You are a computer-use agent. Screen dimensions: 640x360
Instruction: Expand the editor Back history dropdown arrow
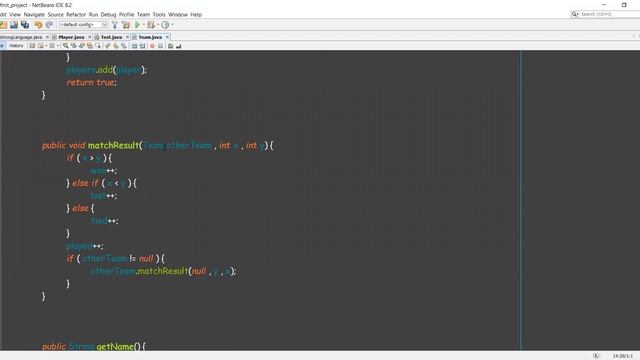(x=46, y=46)
